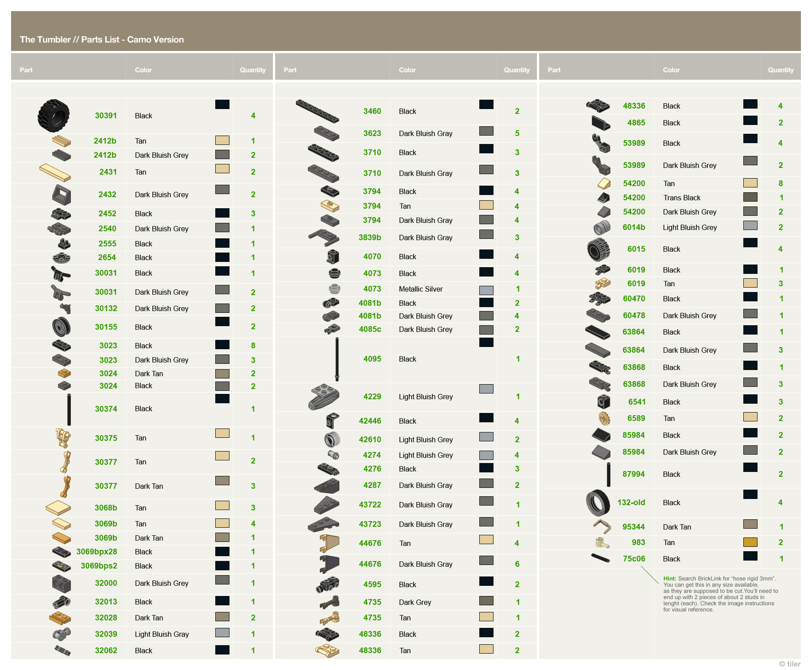Image resolution: width=812 pixels, height=670 pixels.
Task: Click the 4865 black panel image
Action: 601,123
